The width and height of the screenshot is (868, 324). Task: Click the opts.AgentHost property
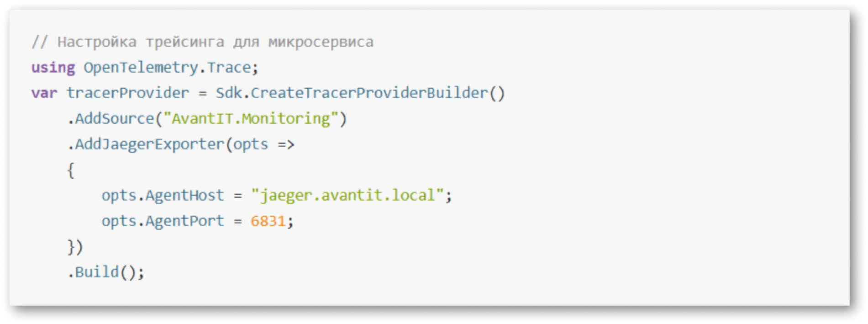(x=163, y=196)
